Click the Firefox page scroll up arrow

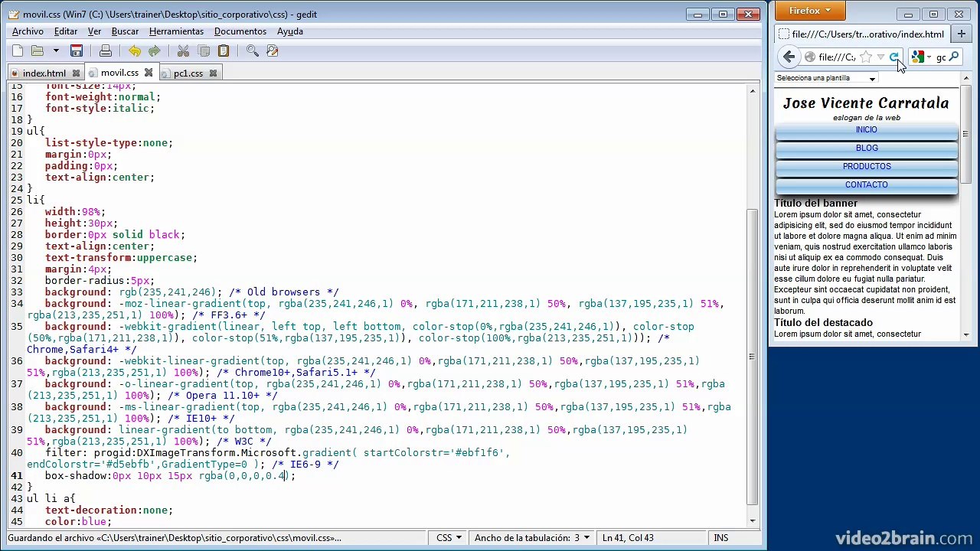click(966, 78)
